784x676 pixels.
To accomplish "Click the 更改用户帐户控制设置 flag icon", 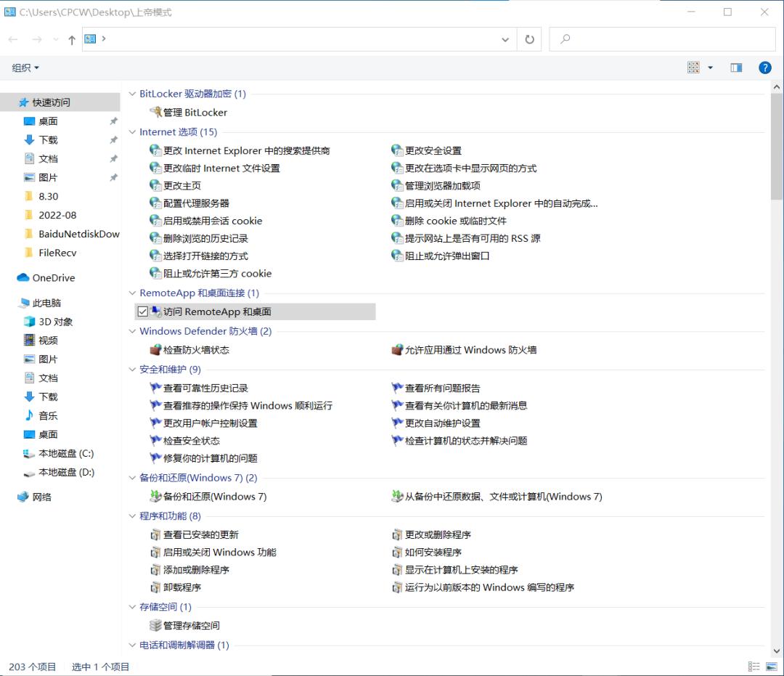I will (155, 423).
